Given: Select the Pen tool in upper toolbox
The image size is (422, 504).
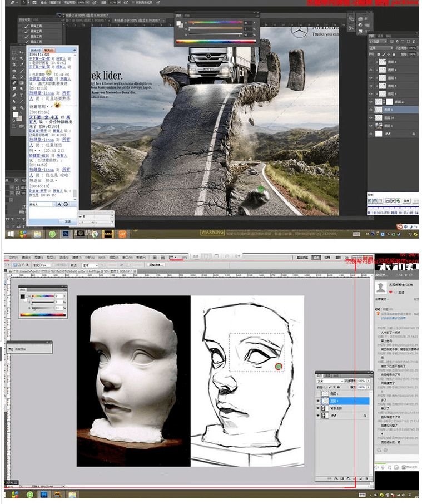Looking at the screenshot, I should [x=14, y=96].
